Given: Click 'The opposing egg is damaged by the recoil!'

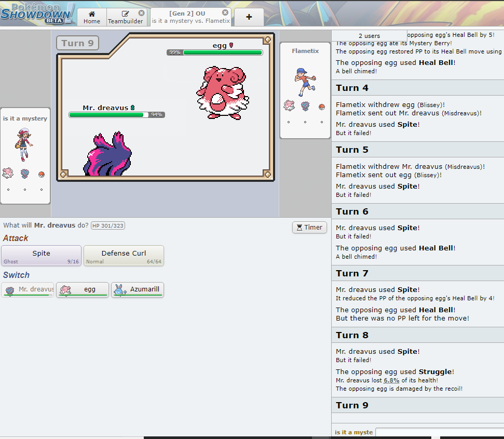Looking at the screenshot, I should 399,389.
